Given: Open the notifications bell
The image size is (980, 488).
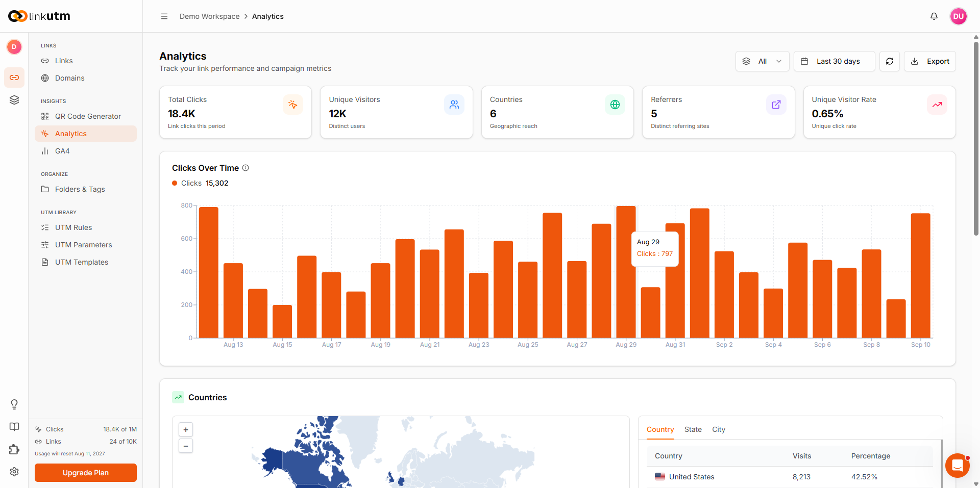Looking at the screenshot, I should (x=934, y=16).
